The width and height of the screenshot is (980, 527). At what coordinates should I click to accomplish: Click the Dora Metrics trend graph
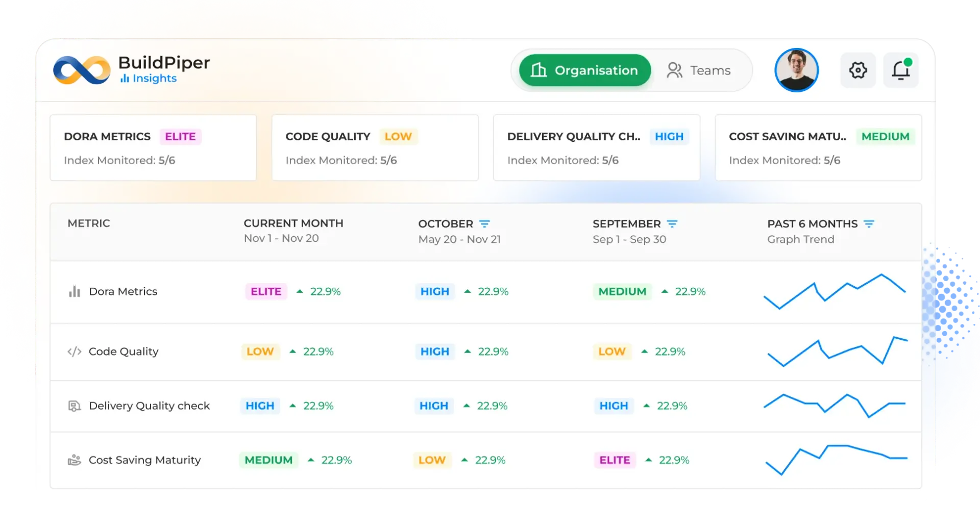click(835, 292)
